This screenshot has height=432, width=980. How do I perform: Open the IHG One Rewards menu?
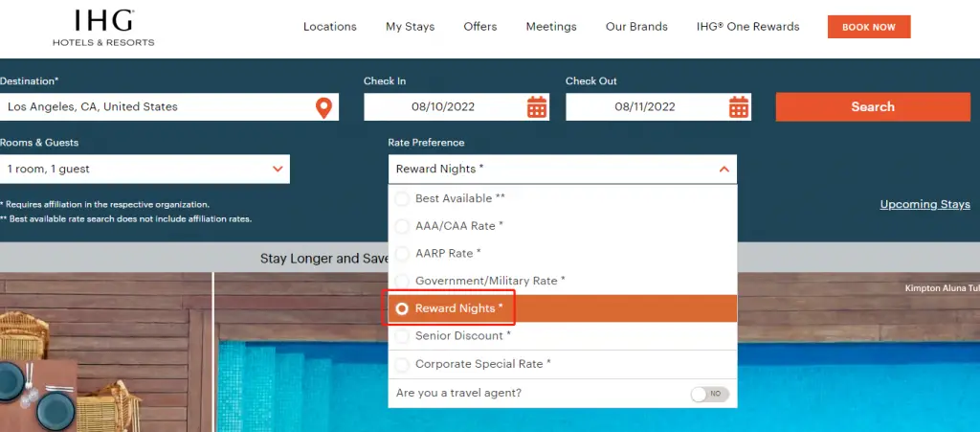748,27
